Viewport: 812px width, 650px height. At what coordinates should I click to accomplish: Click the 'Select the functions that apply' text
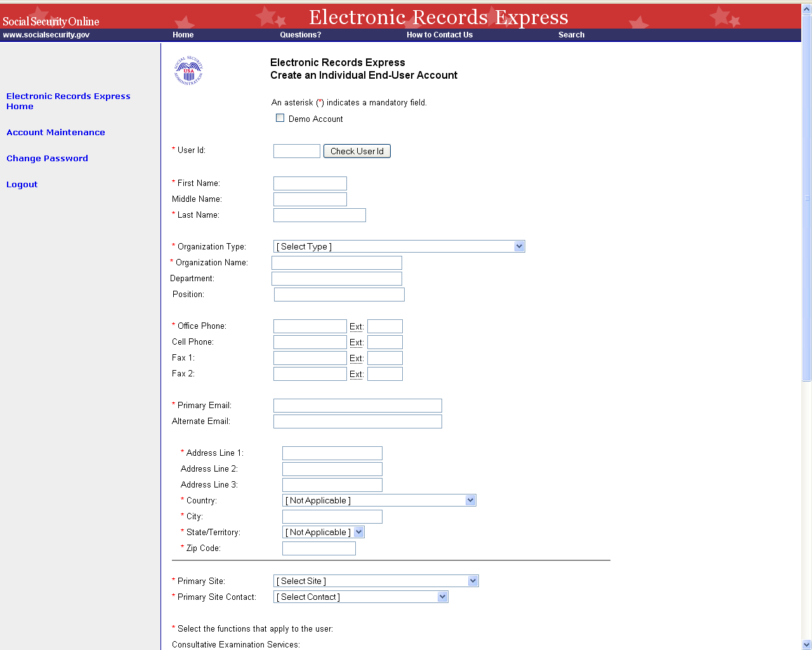(255, 628)
